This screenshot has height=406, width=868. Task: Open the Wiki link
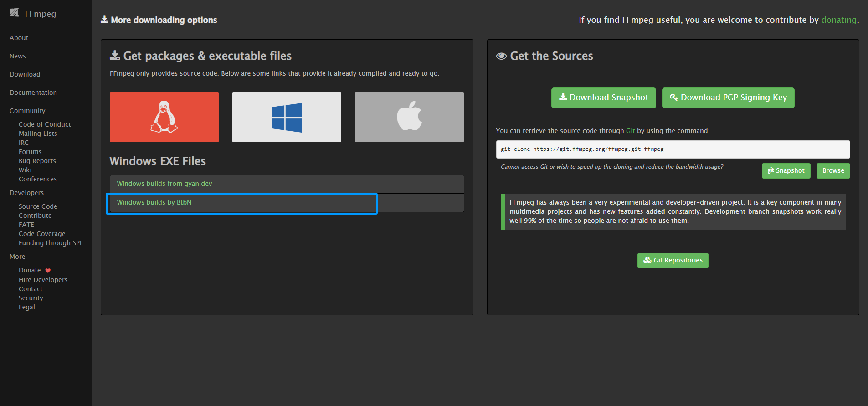(25, 170)
